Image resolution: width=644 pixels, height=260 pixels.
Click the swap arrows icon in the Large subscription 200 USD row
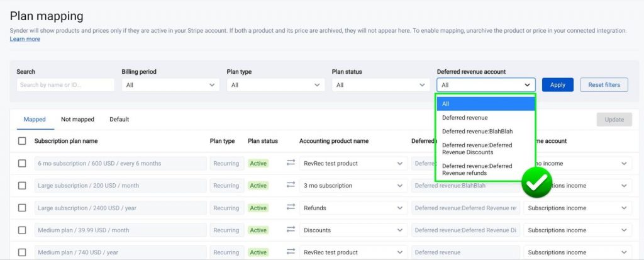coord(291,185)
